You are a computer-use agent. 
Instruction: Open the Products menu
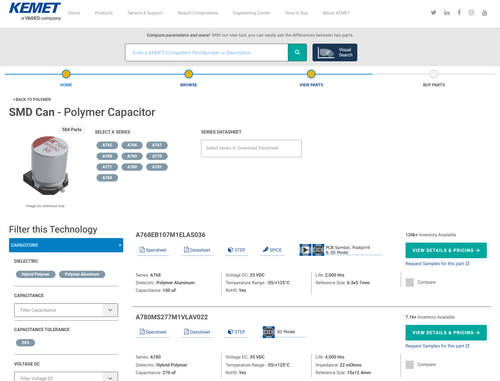point(104,13)
